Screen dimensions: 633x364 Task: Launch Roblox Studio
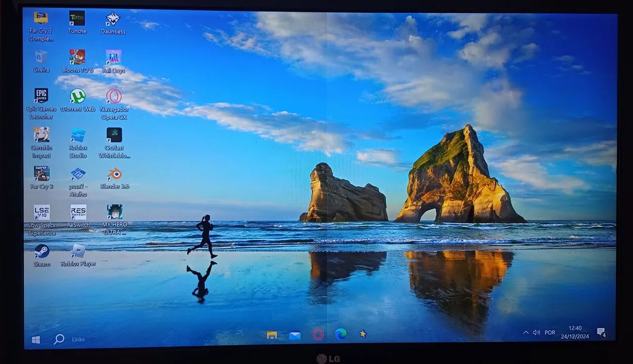(78, 136)
